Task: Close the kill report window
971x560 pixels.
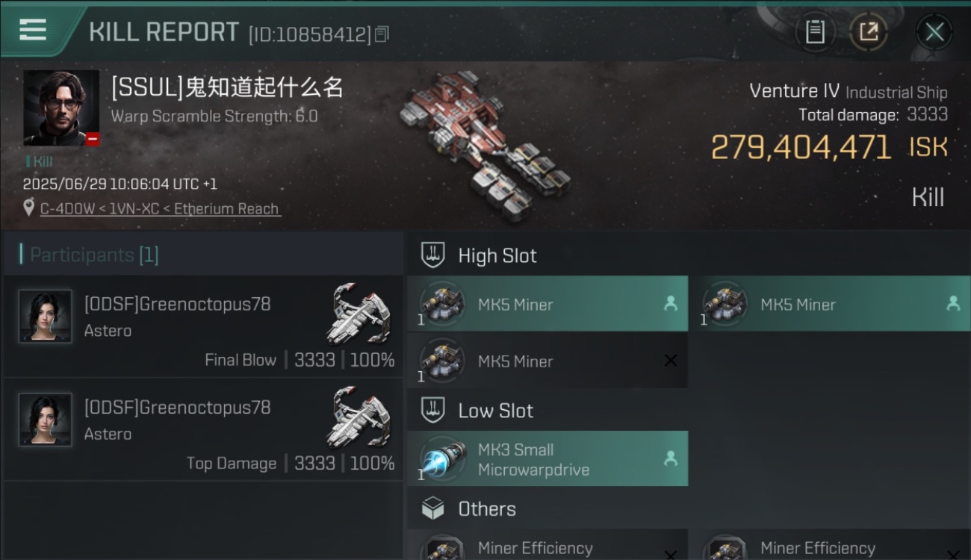Action: coord(934,32)
